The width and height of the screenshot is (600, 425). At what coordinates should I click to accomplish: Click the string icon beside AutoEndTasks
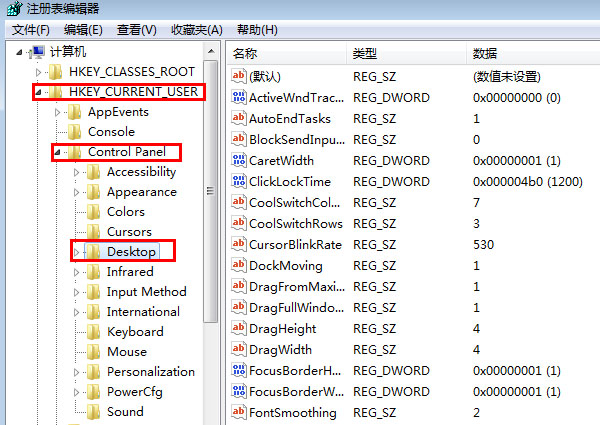pos(238,118)
